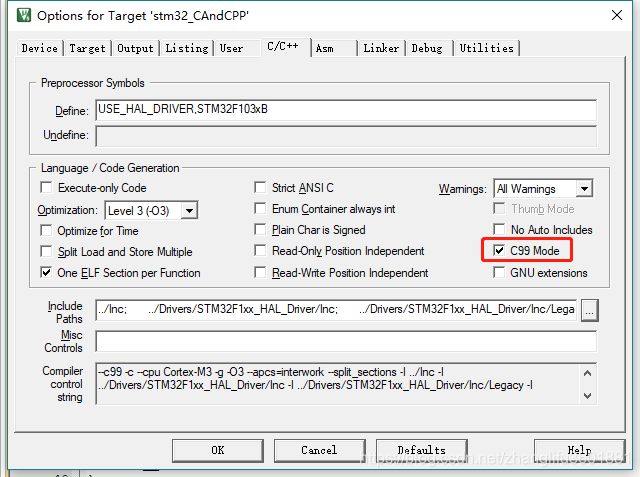Click the Cancel button
Screen dimensions: 640x477
319,450
